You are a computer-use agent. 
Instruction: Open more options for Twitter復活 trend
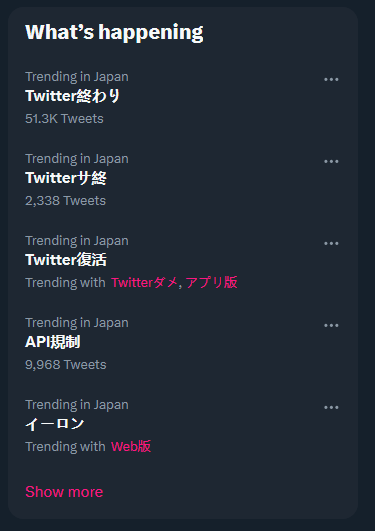pos(331,243)
